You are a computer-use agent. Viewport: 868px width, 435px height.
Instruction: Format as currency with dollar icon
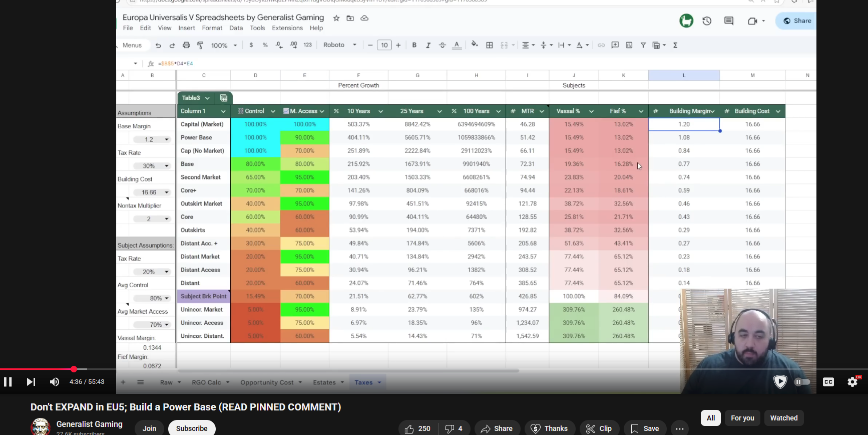coord(251,45)
